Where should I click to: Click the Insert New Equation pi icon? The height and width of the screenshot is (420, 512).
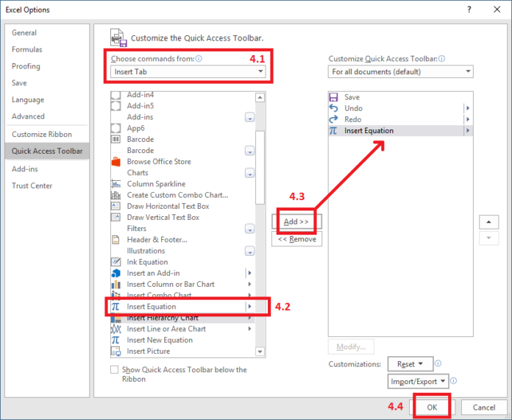[115, 340]
